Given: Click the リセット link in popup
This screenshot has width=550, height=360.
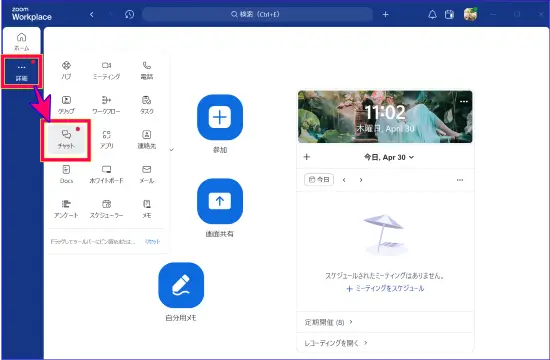Looking at the screenshot, I should pyautogui.click(x=153, y=241).
